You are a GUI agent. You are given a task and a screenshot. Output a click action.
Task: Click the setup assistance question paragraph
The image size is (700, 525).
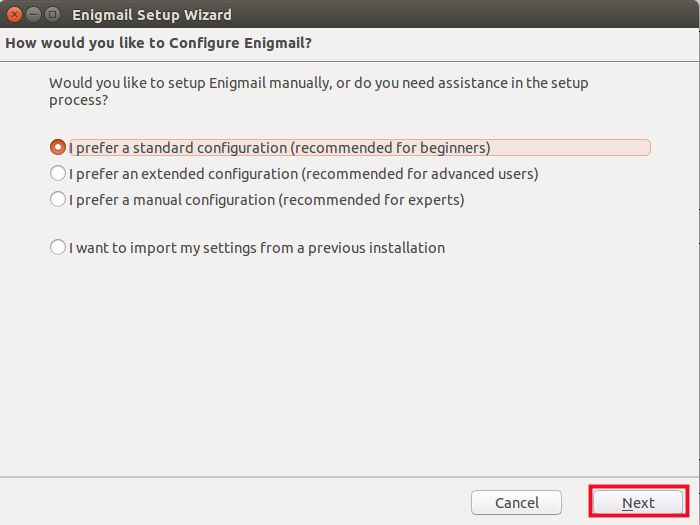pyautogui.click(x=318, y=92)
